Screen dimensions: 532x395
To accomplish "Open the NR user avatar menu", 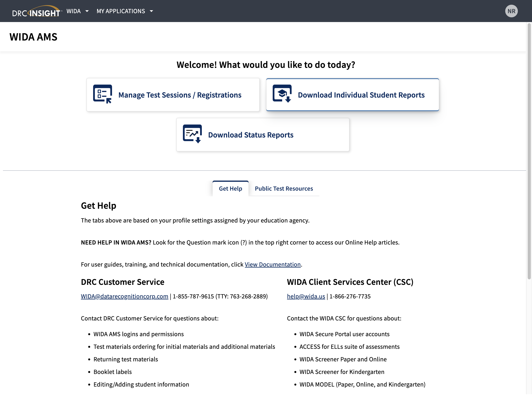I will pyautogui.click(x=511, y=11).
